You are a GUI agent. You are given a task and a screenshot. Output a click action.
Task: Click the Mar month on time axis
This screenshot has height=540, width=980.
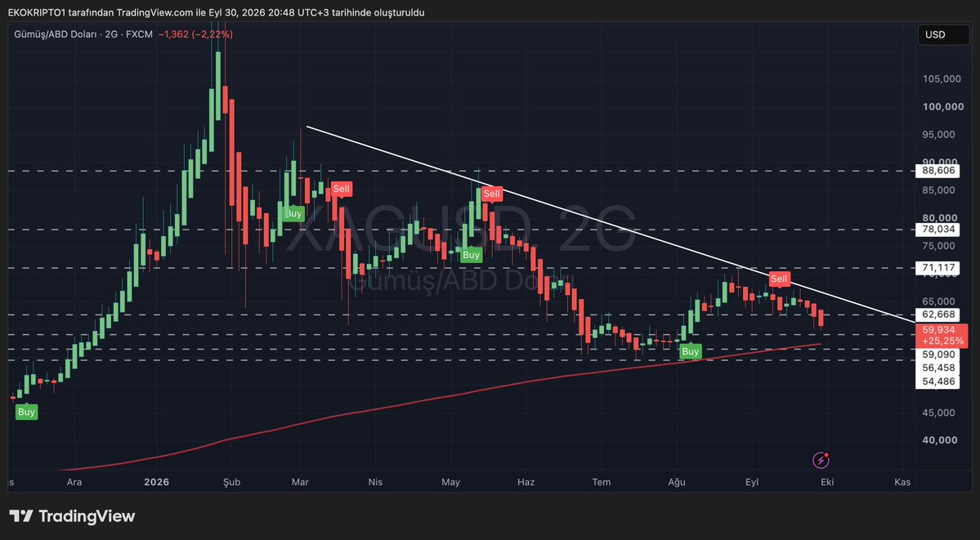tap(301, 482)
